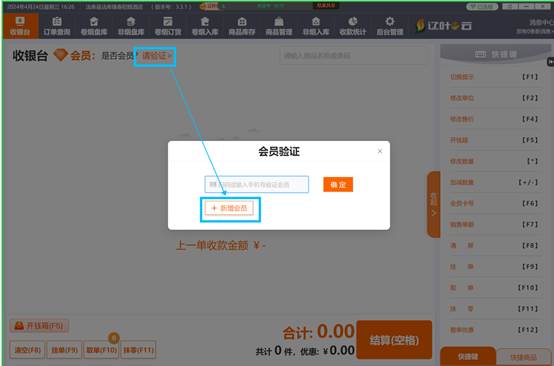Click the 请验证 member verification link

coord(156,55)
